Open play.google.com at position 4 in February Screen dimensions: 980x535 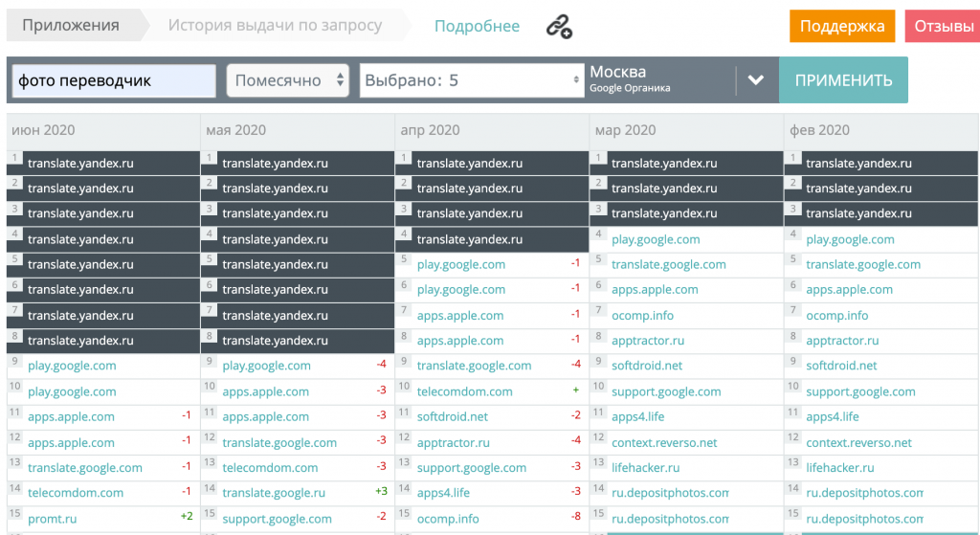pos(850,239)
